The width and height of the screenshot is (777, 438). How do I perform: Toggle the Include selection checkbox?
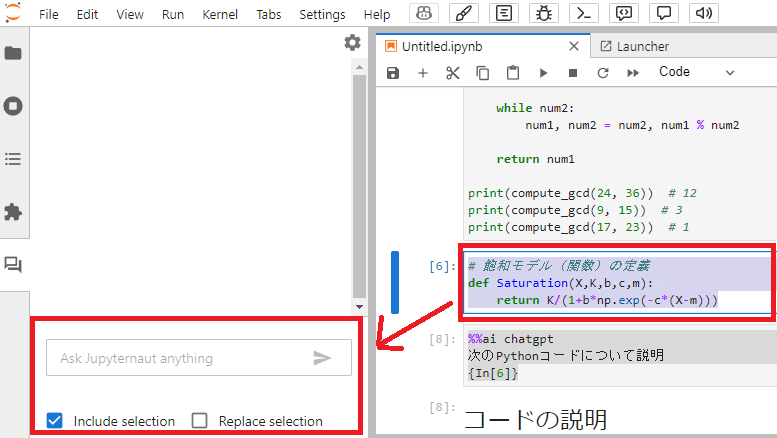55,421
